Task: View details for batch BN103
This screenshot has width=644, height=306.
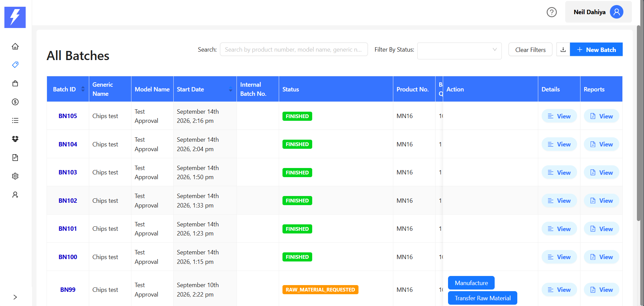Action: click(x=559, y=172)
